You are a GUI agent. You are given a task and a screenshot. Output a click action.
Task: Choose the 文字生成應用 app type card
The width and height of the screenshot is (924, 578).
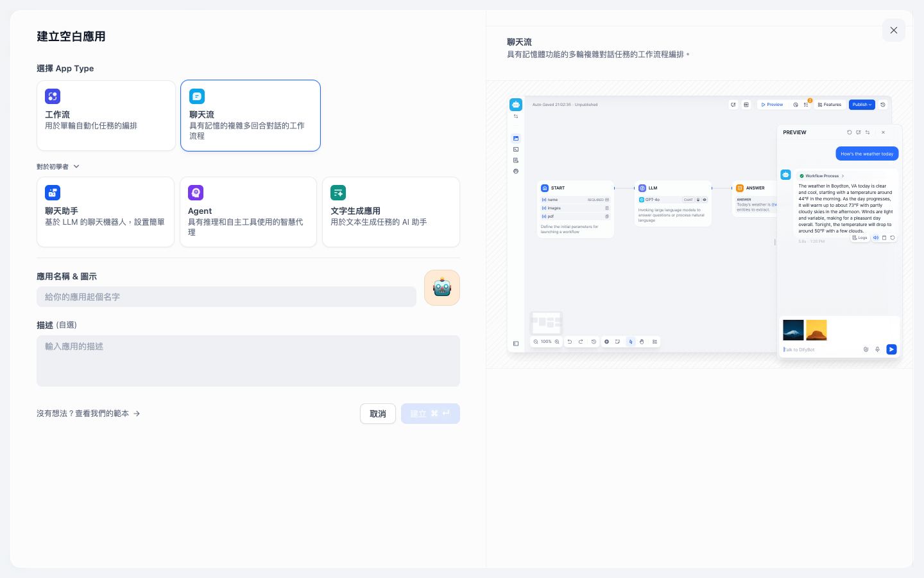coord(391,212)
